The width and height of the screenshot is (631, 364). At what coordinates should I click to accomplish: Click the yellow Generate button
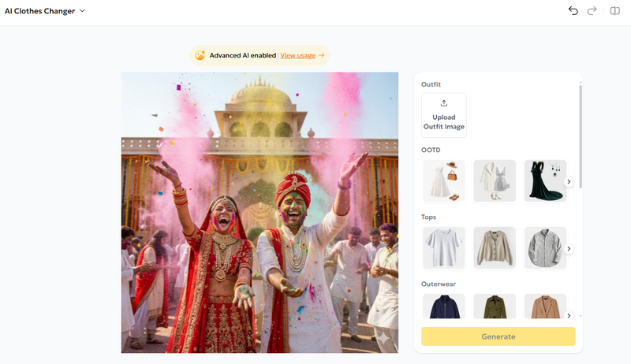point(498,336)
